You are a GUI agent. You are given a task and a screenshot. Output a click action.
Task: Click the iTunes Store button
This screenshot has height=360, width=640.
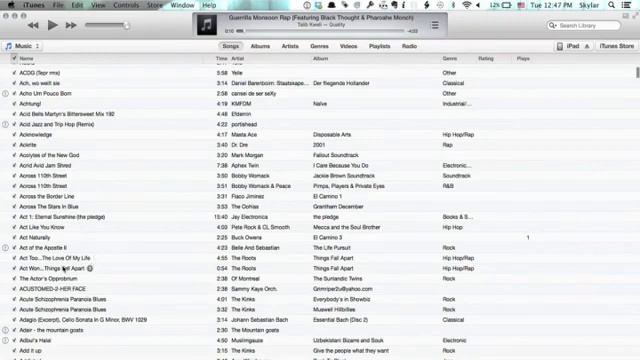click(616, 46)
